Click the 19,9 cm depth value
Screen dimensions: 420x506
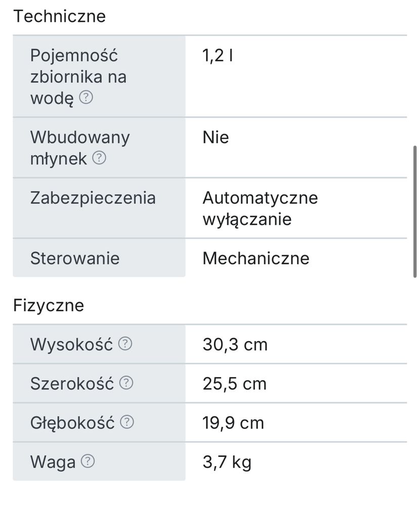point(233,423)
